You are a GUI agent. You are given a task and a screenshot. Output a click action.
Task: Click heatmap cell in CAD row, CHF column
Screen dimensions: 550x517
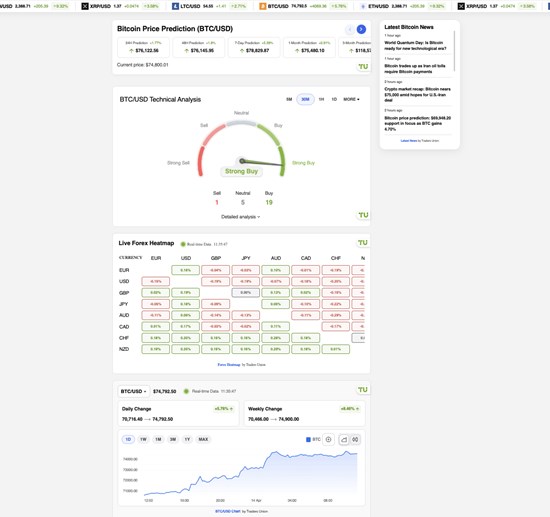[x=335, y=327]
